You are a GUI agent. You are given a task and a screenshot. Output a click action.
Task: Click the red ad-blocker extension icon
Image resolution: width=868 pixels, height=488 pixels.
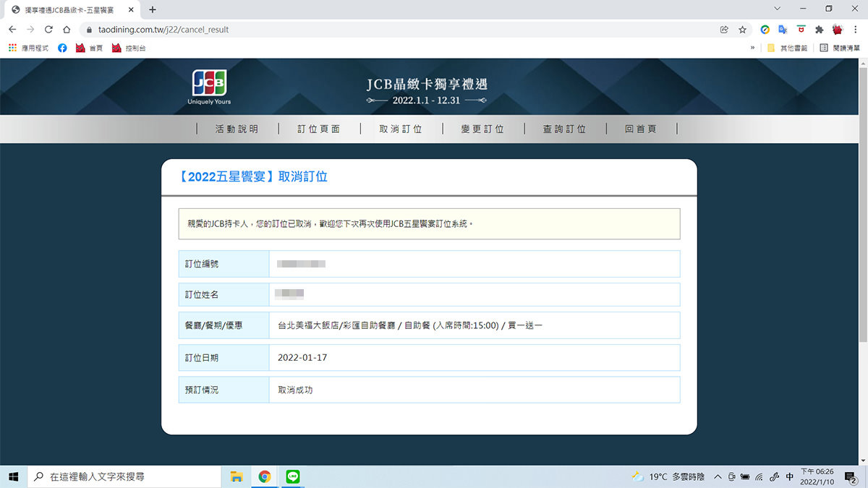801,30
